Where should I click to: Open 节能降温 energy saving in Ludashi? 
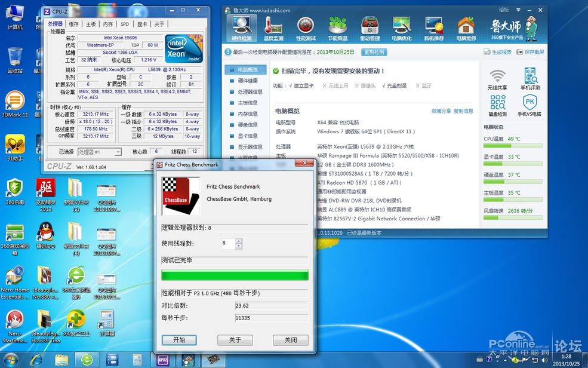coord(337,29)
